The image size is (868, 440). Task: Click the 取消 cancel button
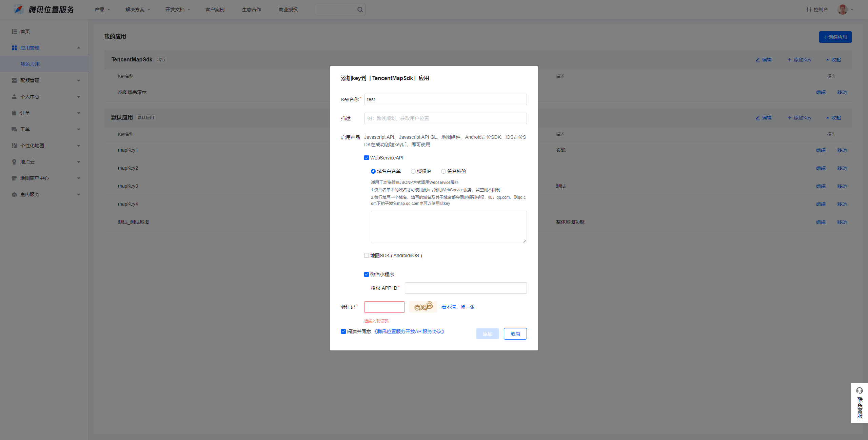[515, 334]
